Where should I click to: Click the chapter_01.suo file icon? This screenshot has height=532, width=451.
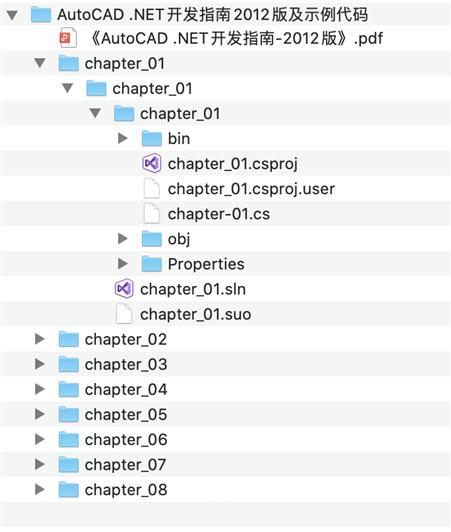[x=124, y=314]
